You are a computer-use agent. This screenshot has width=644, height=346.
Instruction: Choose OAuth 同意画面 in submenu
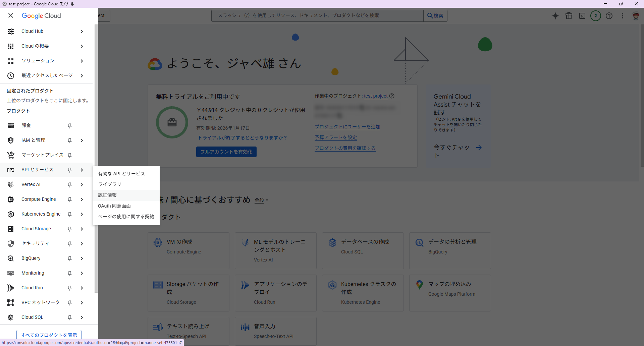point(114,206)
